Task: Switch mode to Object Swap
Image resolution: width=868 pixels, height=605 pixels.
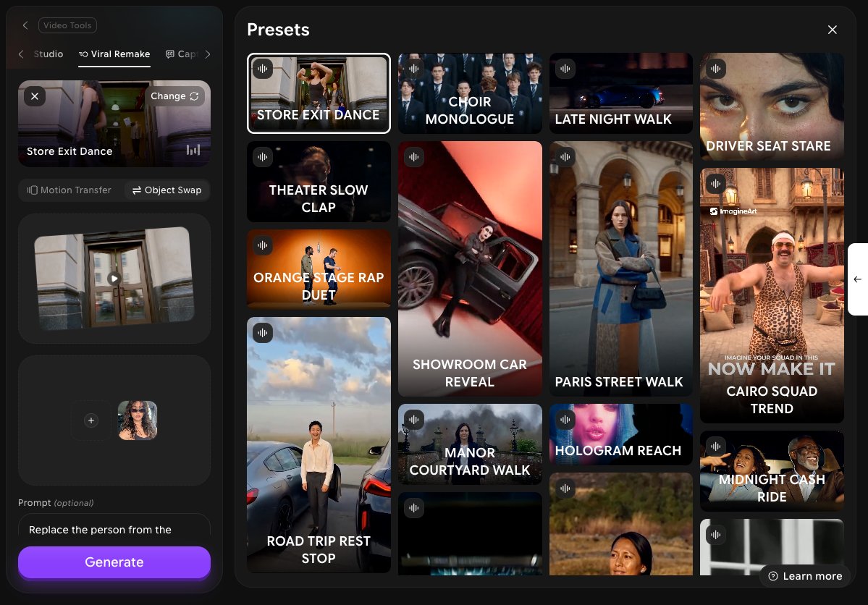Action: pos(167,190)
